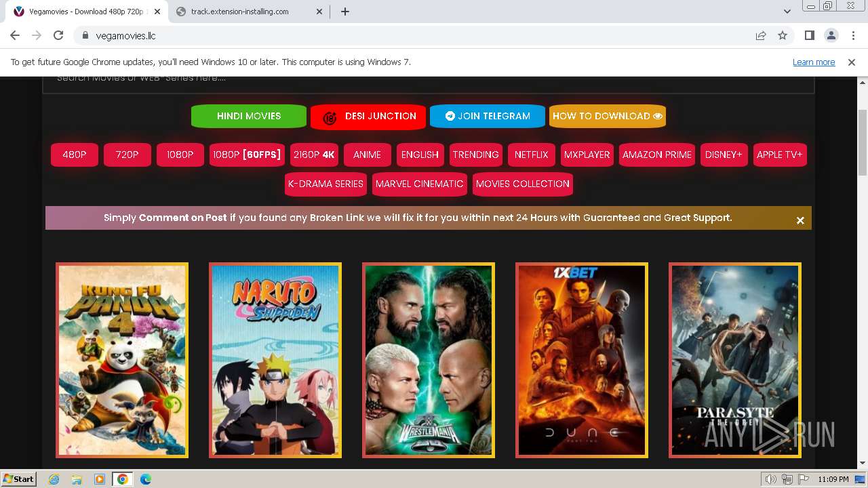868x488 pixels.
Task: Select Chrome icon in taskbar
Action: tap(123, 479)
